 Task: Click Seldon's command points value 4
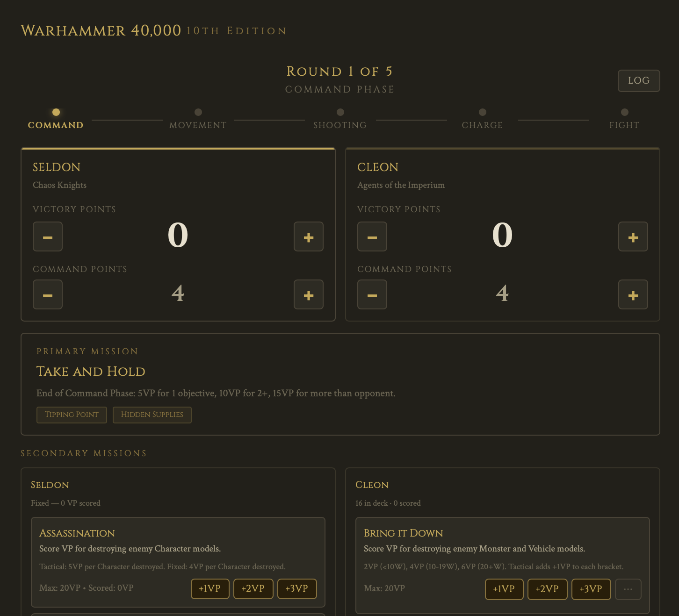[178, 294]
